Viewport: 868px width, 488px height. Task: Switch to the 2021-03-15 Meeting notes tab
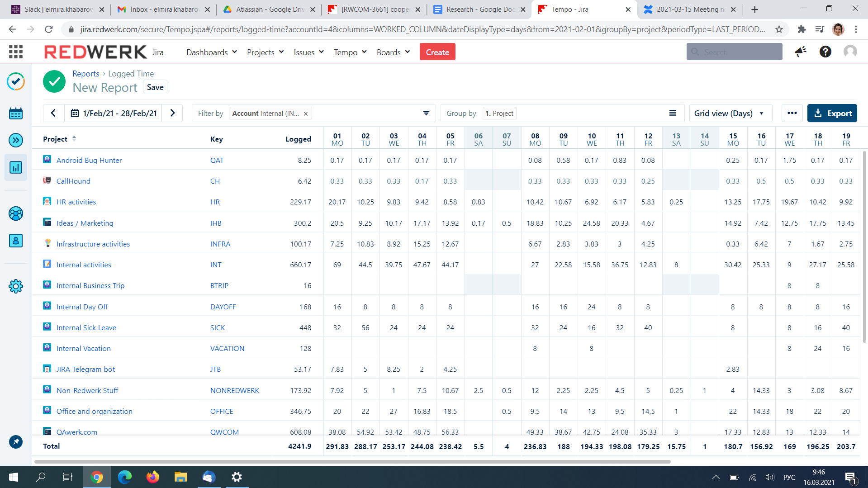[689, 9]
